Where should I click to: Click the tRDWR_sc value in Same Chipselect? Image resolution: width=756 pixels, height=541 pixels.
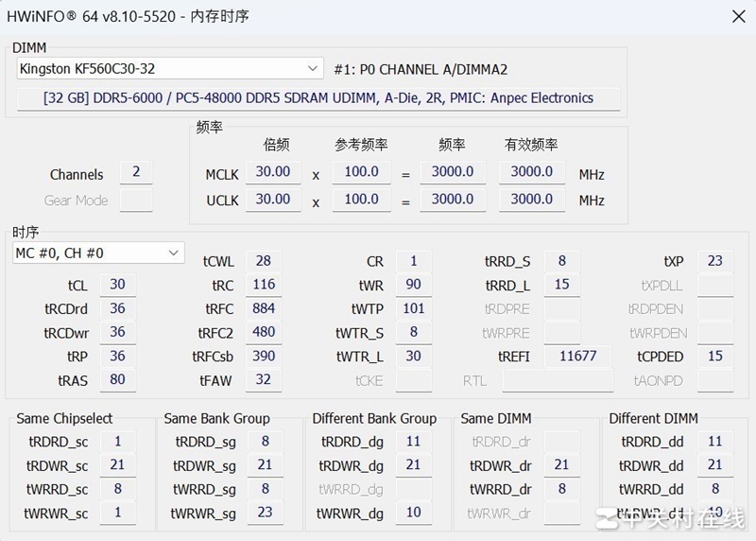coord(117,465)
